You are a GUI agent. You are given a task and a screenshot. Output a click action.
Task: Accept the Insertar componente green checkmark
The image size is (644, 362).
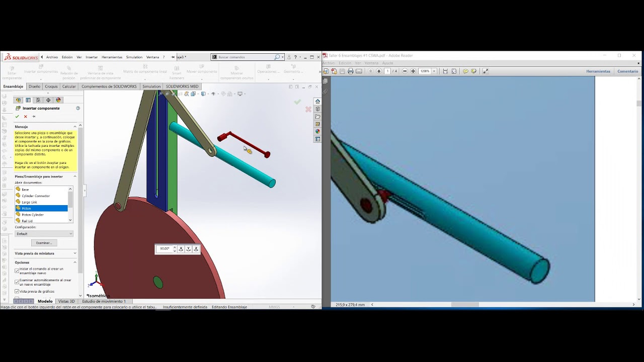point(17,117)
